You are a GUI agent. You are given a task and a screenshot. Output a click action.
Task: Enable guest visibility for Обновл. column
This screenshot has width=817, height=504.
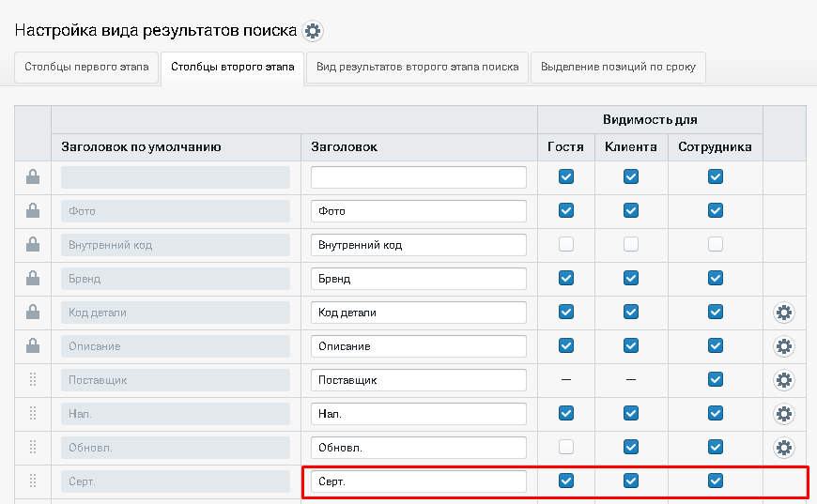[x=566, y=447]
